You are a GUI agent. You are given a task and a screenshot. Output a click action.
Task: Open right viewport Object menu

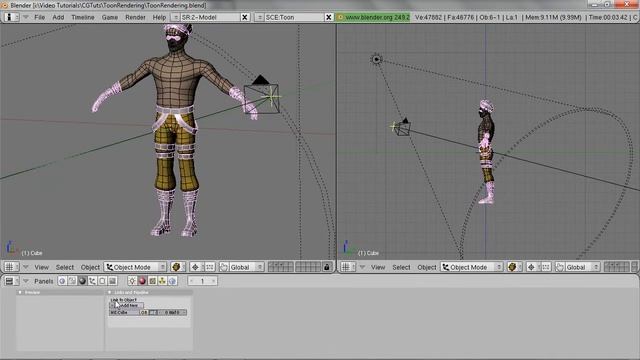point(427,267)
